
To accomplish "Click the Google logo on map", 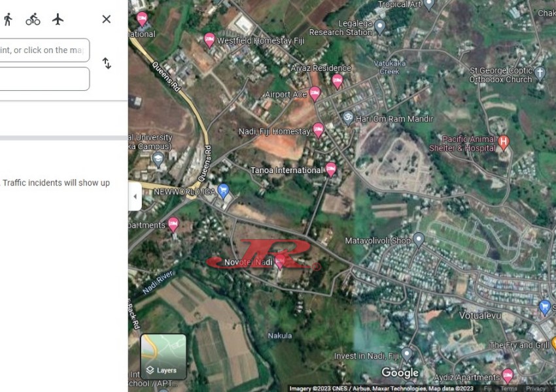I will pos(400,373).
